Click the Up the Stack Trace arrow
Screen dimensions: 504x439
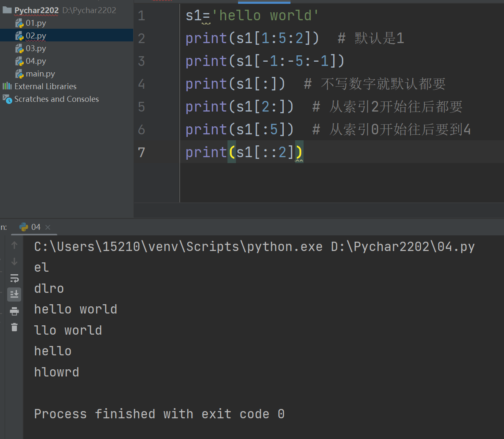[x=14, y=245]
